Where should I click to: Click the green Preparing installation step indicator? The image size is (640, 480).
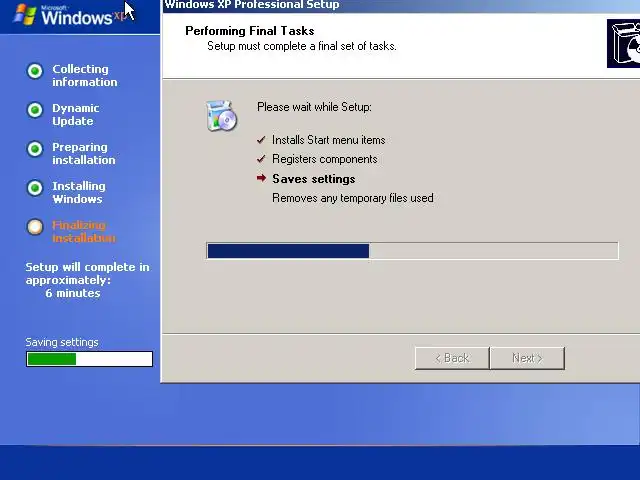click(x=35, y=149)
